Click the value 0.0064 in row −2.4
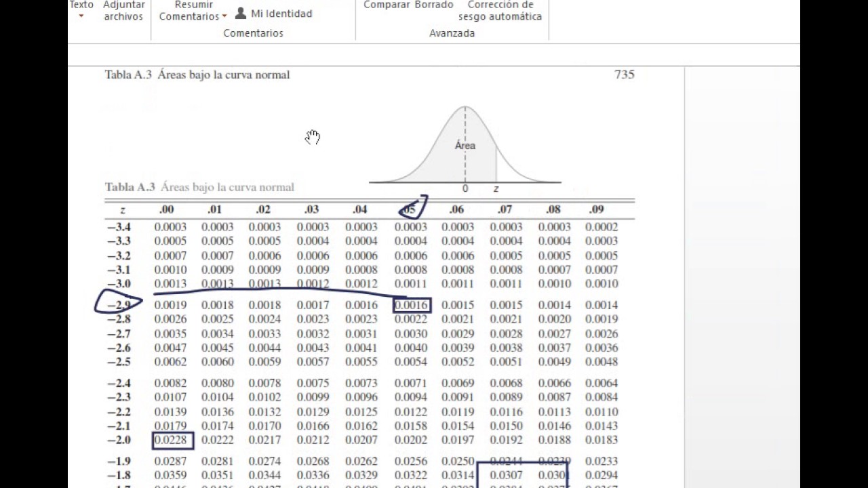 pyautogui.click(x=602, y=384)
